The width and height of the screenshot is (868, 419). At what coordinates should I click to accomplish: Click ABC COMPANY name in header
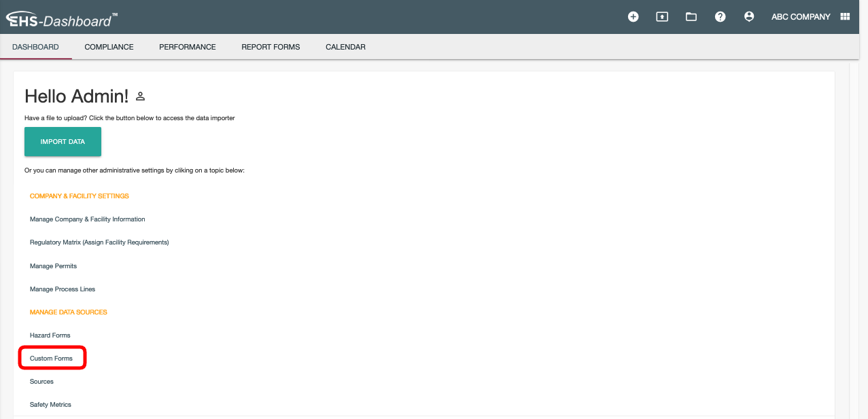coord(801,17)
